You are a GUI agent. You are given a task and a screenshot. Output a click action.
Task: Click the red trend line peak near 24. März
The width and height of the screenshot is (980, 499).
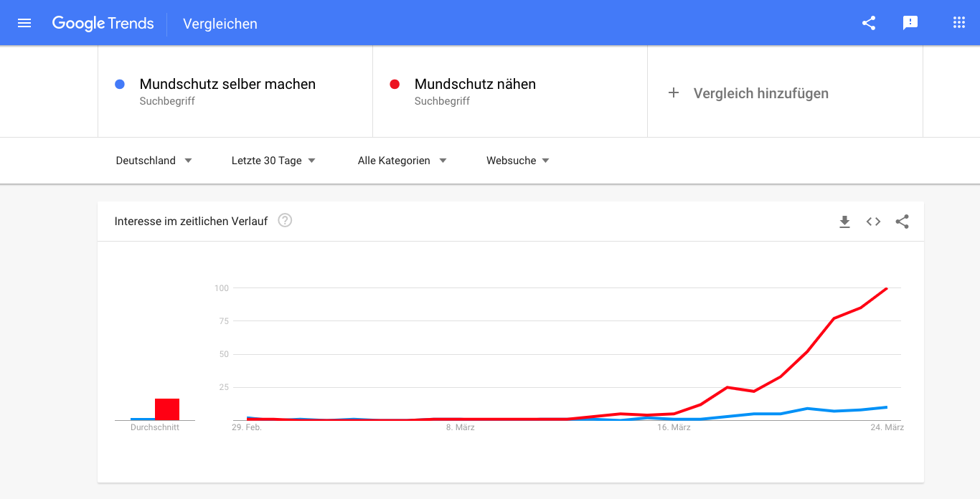click(x=887, y=288)
